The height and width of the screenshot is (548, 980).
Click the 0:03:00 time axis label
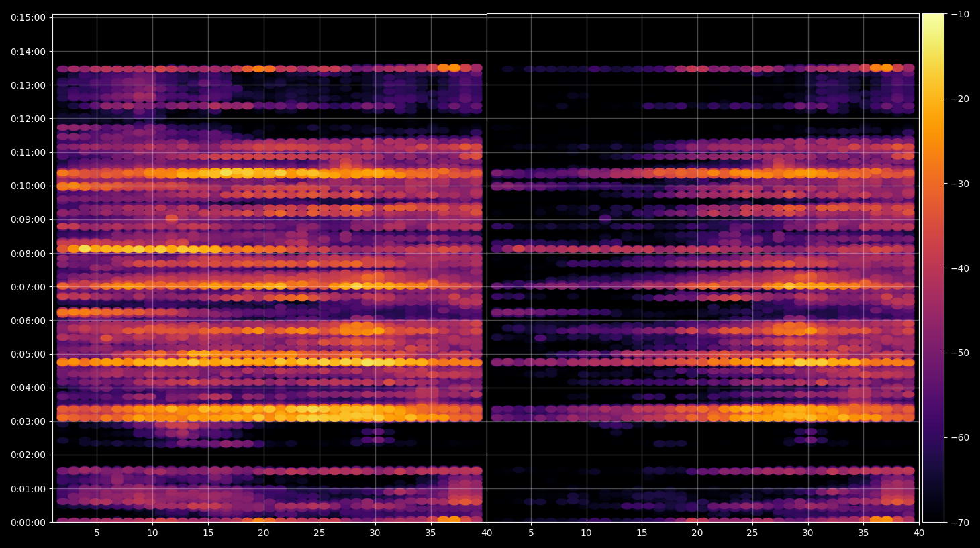pos(28,421)
